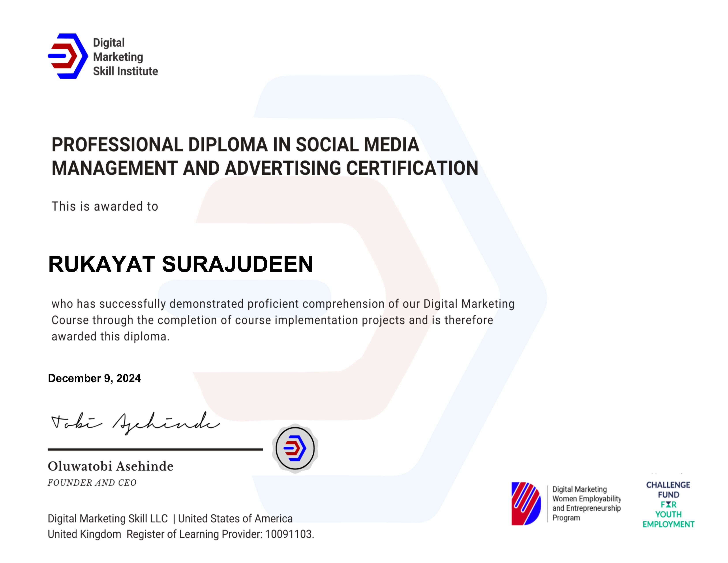Click the round seal badge emblem
Viewport: 728px width, 563px height.
295,448
